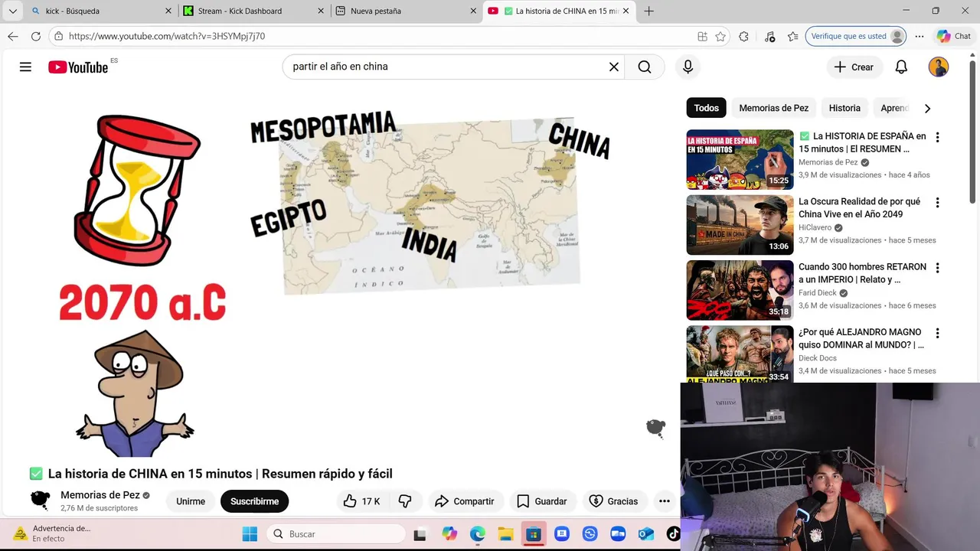The image size is (980, 551).
Task: Open browser settings ellipsis menu
Action: coord(919,36)
